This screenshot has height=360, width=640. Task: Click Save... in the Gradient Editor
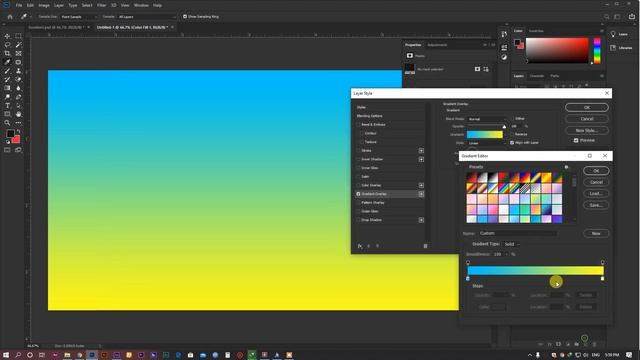click(596, 205)
